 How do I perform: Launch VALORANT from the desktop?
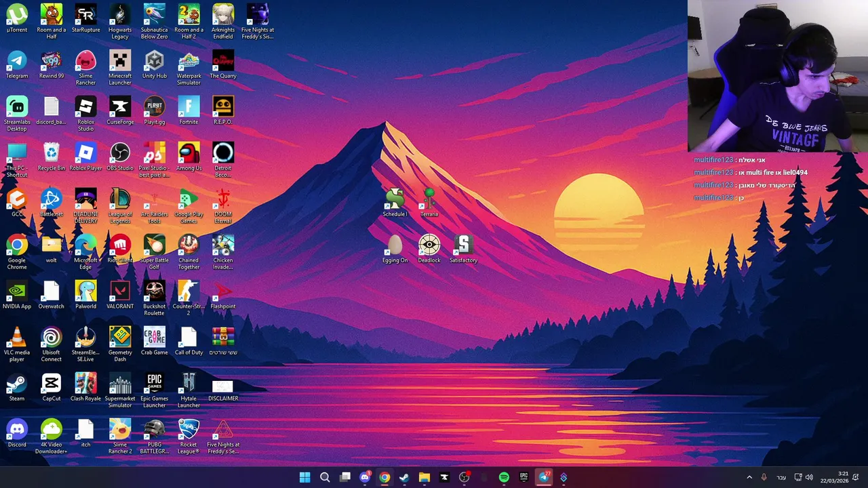(120, 296)
